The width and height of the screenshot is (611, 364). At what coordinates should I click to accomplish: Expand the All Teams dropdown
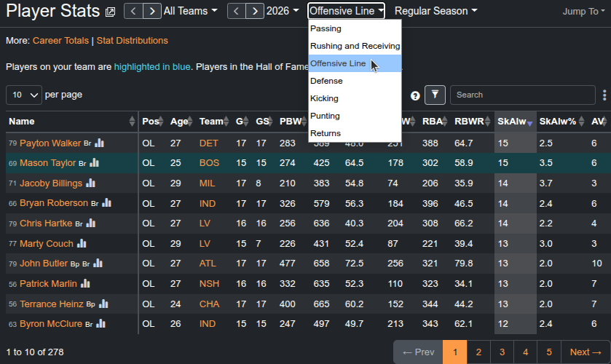coord(190,11)
